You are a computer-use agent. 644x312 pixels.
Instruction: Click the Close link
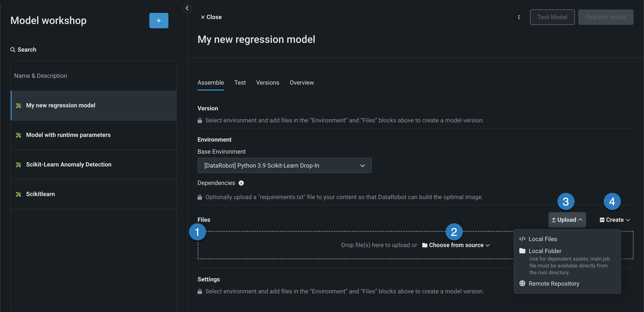click(x=211, y=17)
